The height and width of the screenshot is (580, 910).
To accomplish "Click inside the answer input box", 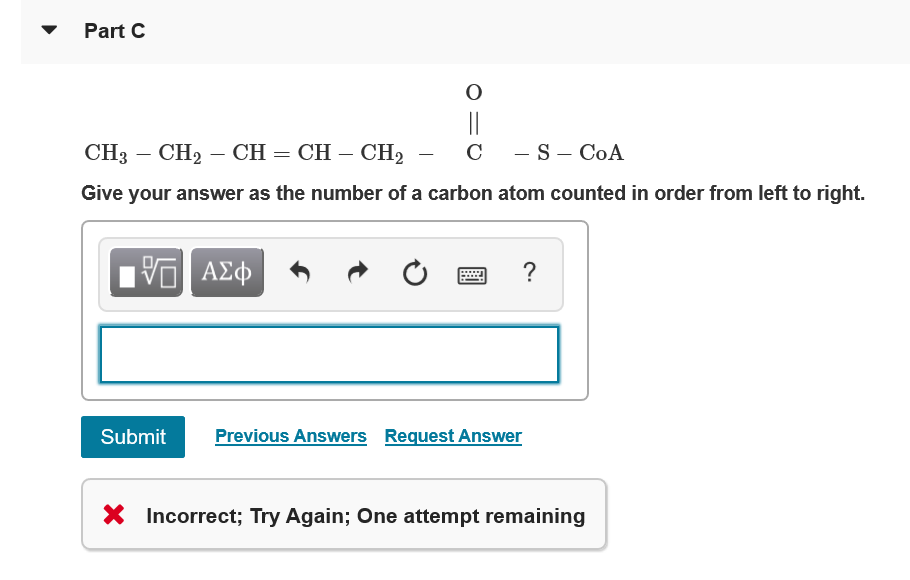I will (x=328, y=354).
